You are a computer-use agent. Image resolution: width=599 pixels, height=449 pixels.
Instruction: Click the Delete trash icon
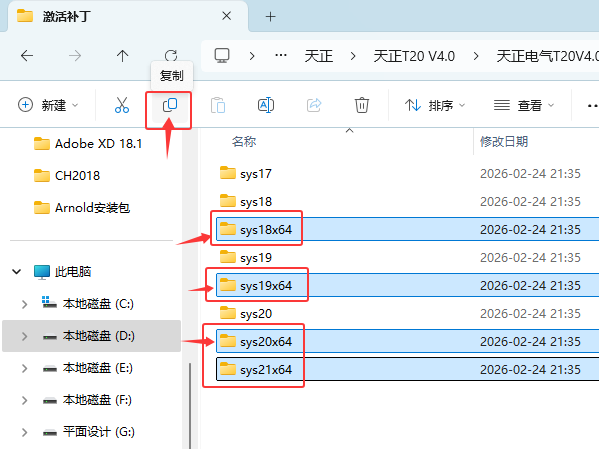click(x=362, y=105)
